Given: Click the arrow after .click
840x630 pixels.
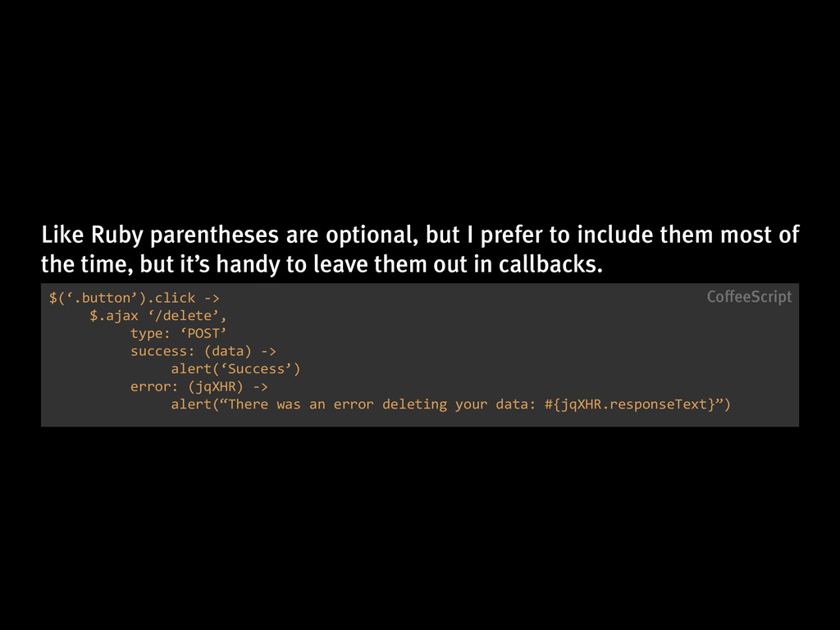Looking at the screenshot, I should tap(212, 299).
